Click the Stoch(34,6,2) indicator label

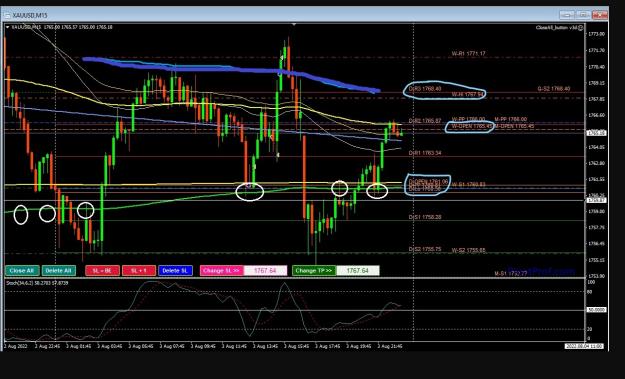click(x=37, y=283)
